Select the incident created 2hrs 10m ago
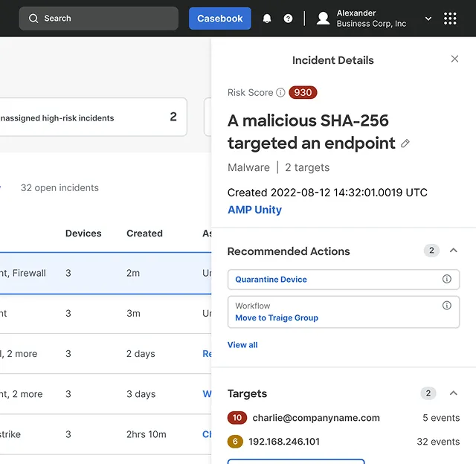476x464 pixels. click(x=106, y=434)
